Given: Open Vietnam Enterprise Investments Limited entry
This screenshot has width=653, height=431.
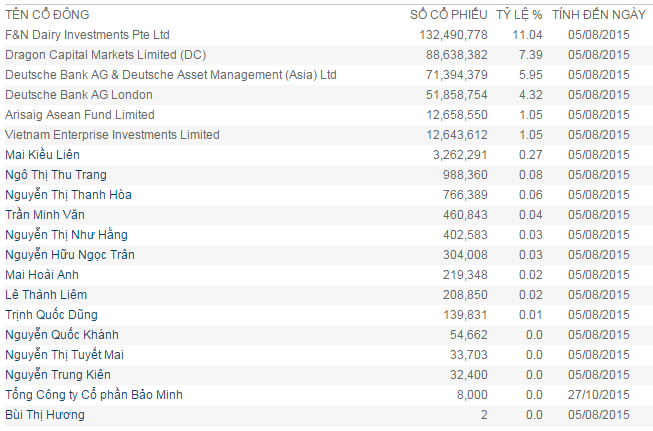Looking at the screenshot, I should click(112, 135).
